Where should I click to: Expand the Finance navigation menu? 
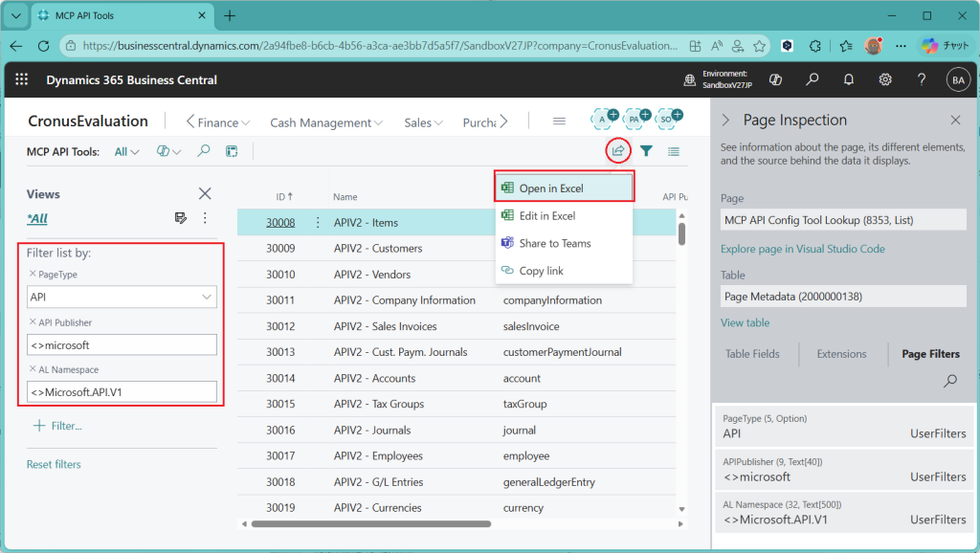point(218,122)
